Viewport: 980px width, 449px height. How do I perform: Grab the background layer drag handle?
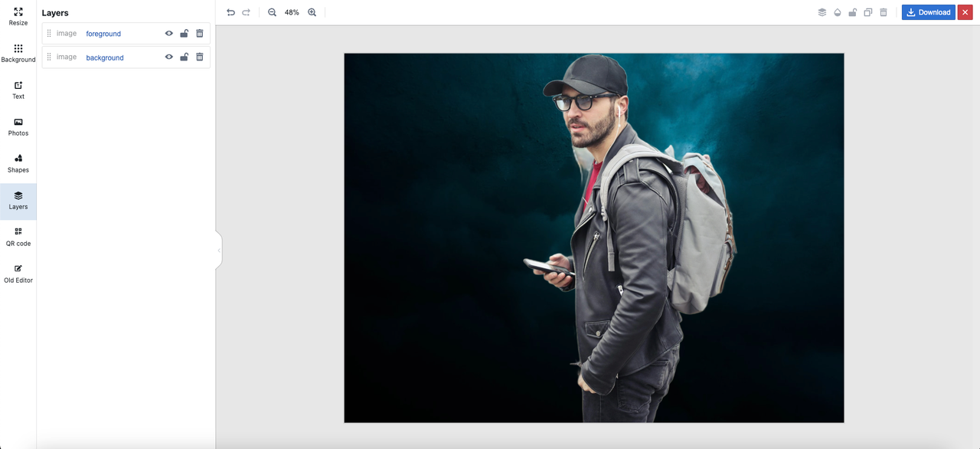[x=49, y=57]
